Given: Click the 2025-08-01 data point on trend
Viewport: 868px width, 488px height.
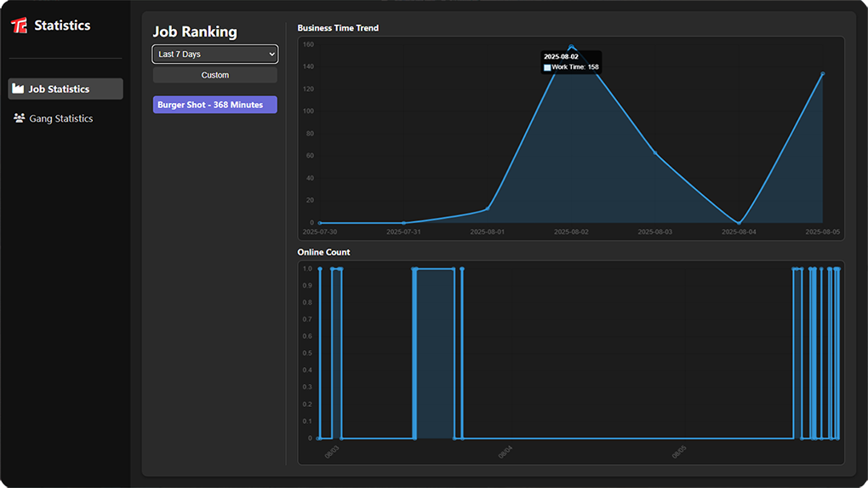Looking at the screenshot, I should coord(488,209).
